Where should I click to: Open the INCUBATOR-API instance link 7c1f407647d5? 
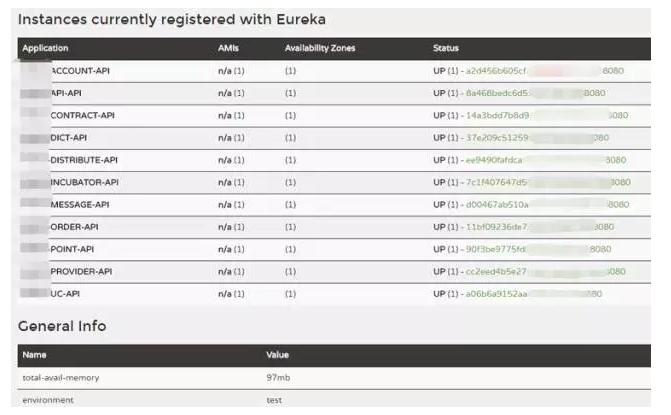pos(548,182)
